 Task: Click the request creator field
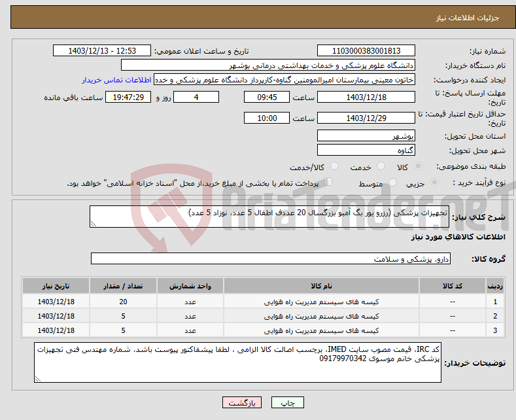[x=284, y=80]
